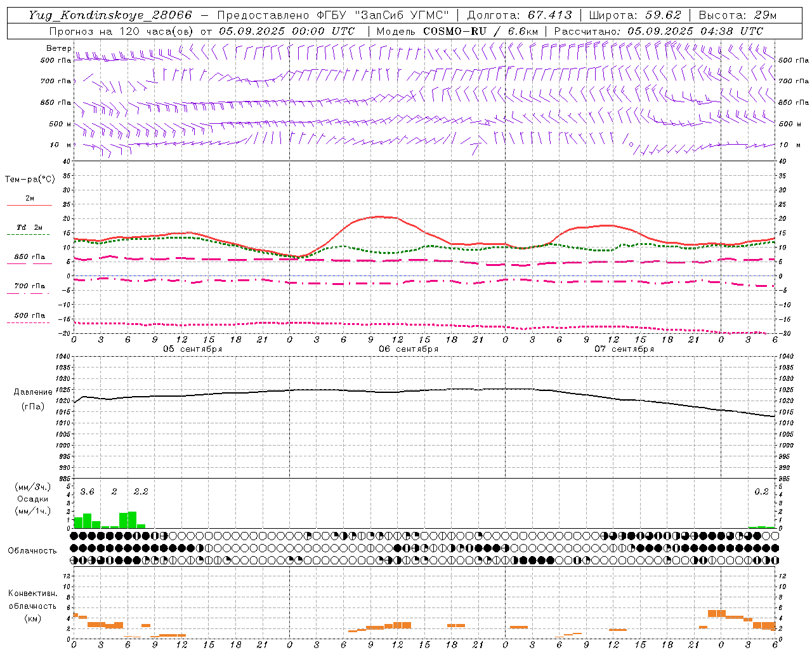Click the Долгота: 67.413 value
This screenshot has height=650, width=812.
point(519,15)
